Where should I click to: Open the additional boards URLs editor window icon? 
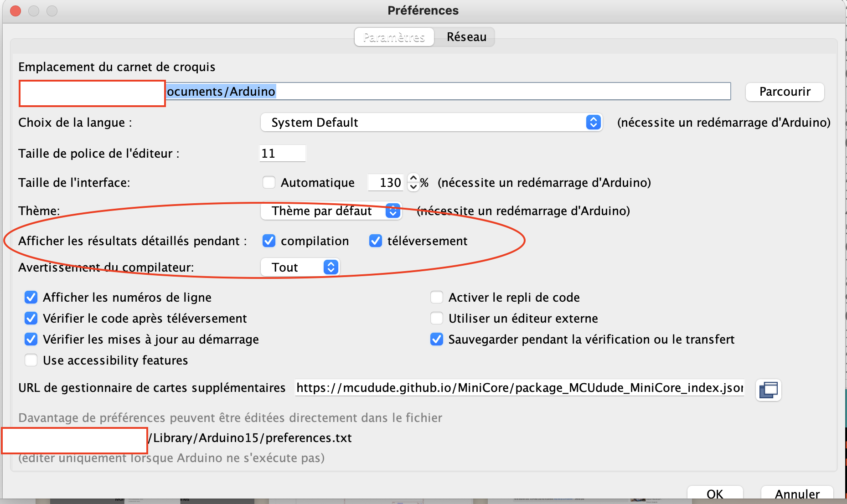point(769,390)
